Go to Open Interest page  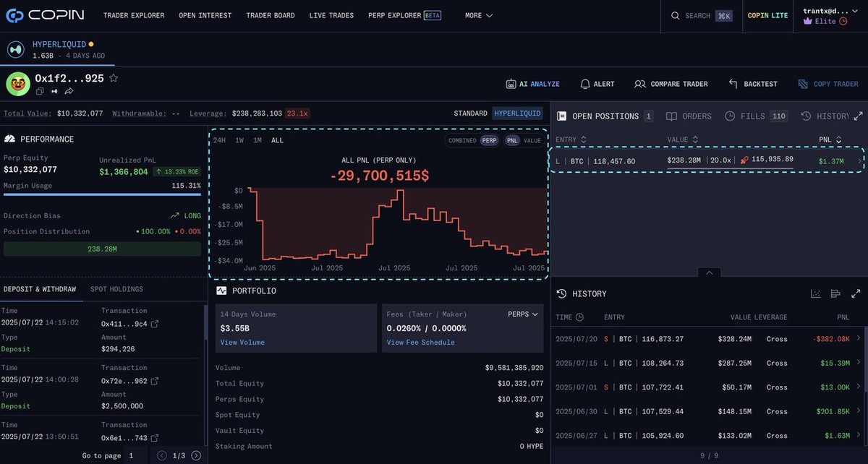tap(205, 15)
